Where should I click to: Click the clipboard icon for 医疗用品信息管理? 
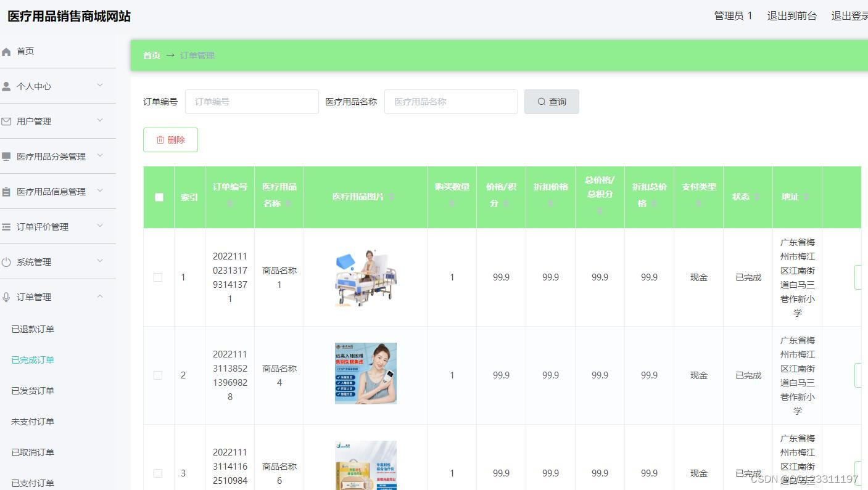coord(6,192)
